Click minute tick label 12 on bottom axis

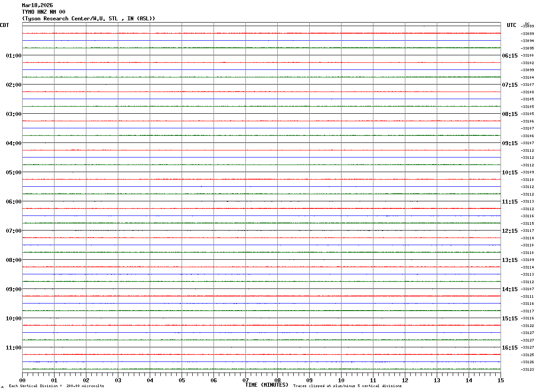pyautogui.click(x=405, y=380)
